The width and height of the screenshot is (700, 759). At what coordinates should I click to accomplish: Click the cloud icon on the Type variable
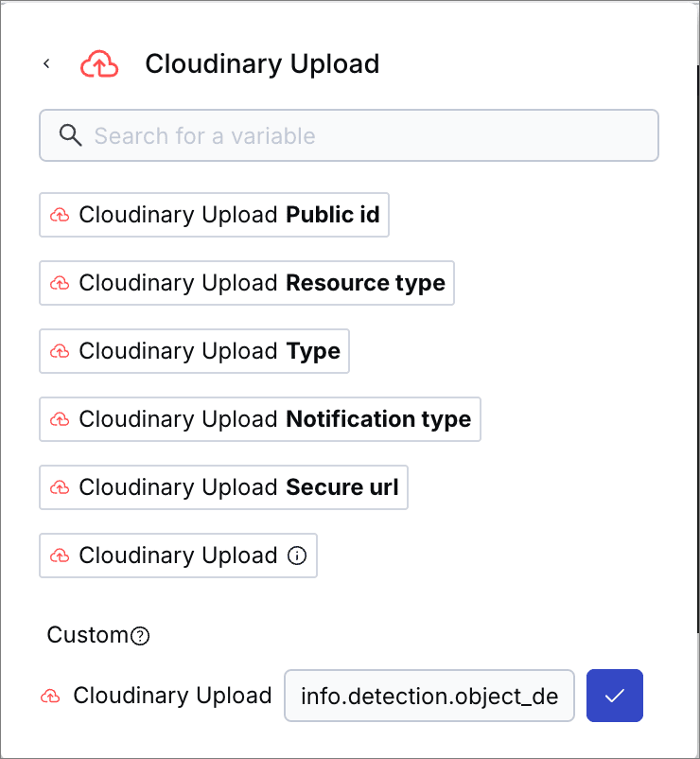tap(60, 351)
